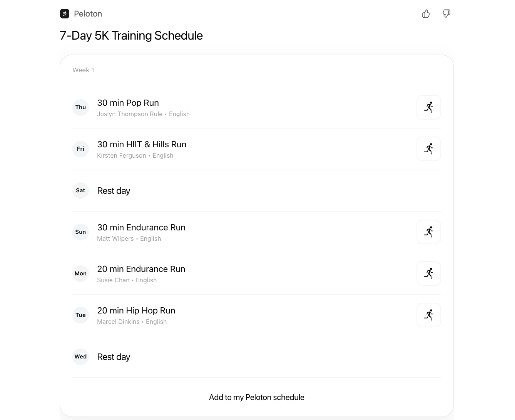Click Add to my Peloton schedule

[256, 397]
